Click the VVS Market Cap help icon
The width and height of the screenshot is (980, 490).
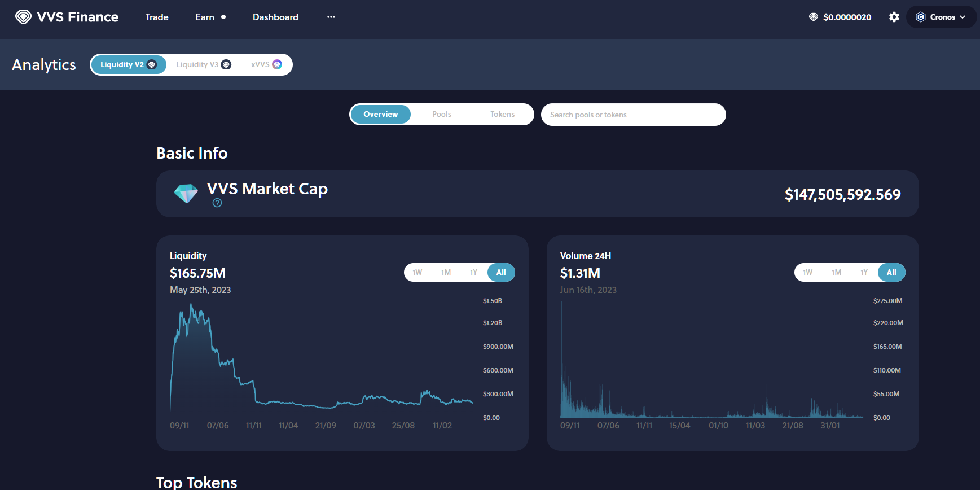coord(217,203)
